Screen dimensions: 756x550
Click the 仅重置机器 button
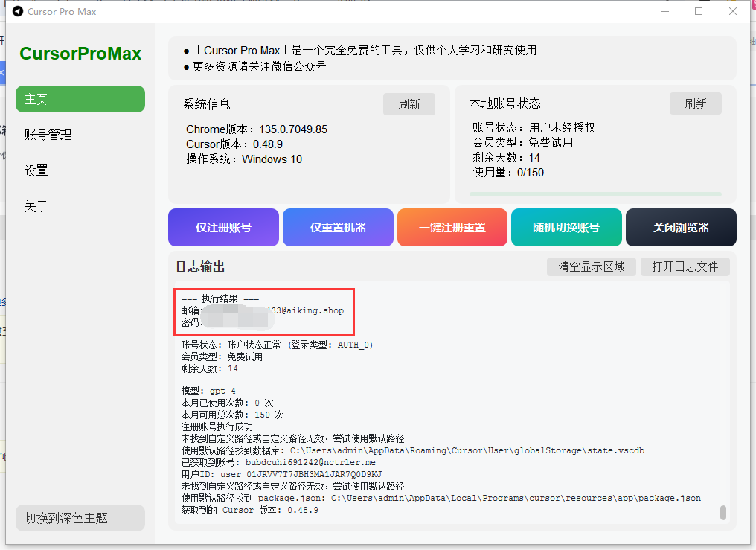pyautogui.click(x=338, y=228)
